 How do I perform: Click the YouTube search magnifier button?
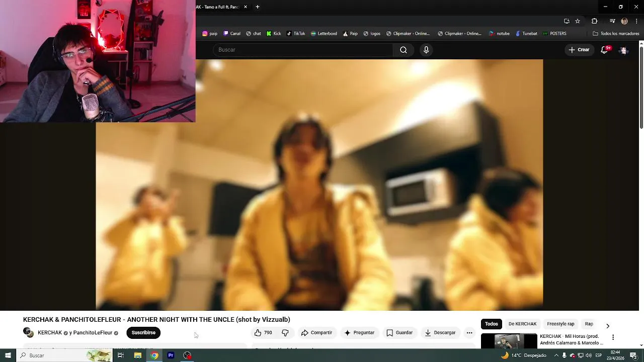[x=404, y=50]
